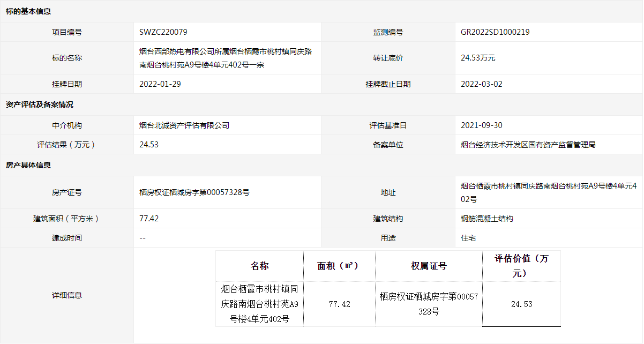
Task: Select deadline date 2022-03-02
Action: (482, 84)
